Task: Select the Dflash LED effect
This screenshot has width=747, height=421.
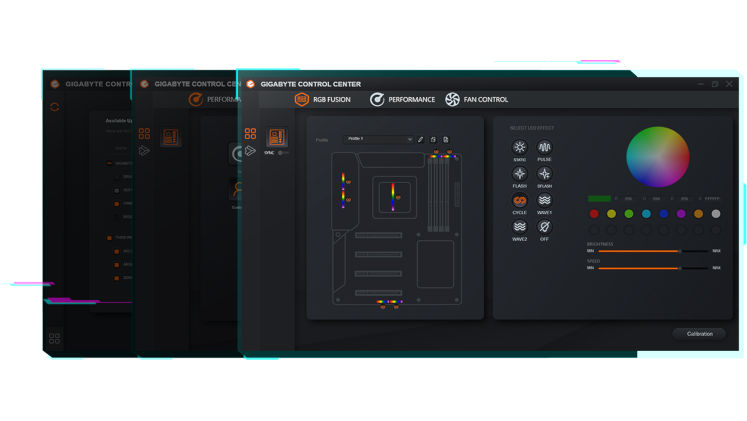Action: coord(544,174)
